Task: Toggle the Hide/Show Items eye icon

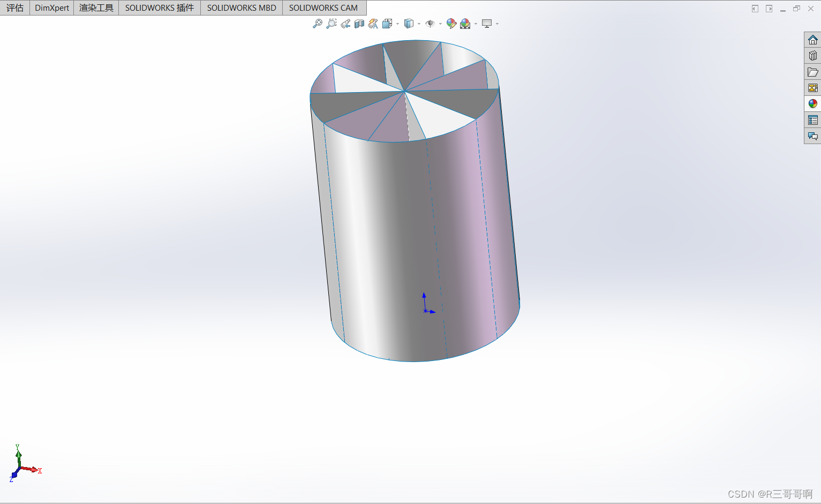Action: (x=430, y=24)
